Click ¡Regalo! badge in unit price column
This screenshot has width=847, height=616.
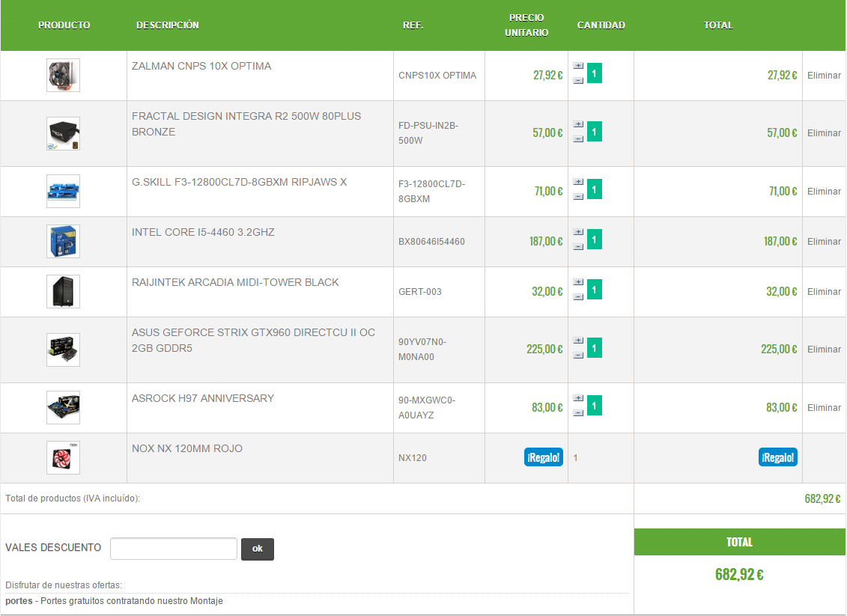pos(544,457)
